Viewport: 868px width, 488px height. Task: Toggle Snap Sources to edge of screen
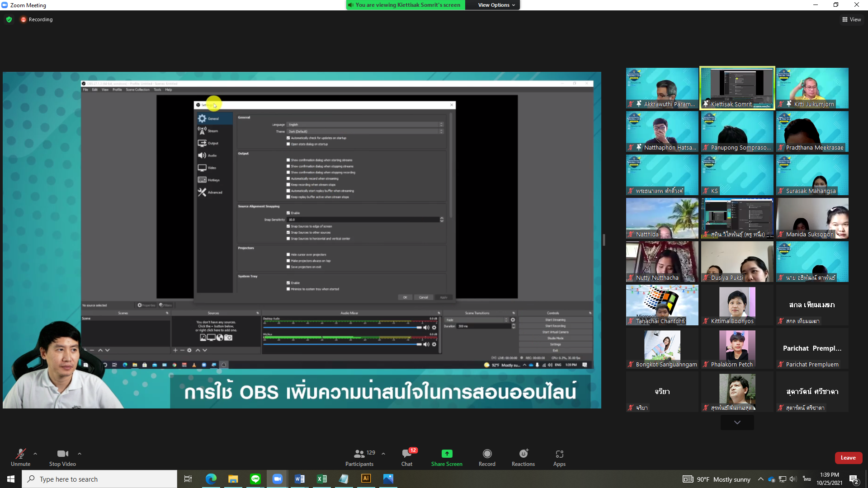tap(288, 226)
